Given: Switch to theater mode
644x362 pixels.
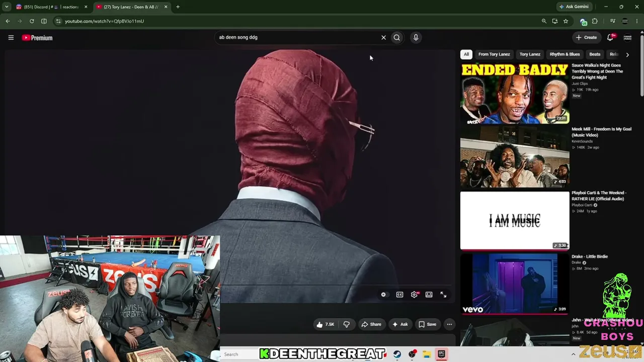Looking at the screenshot, I should pyautogui.click(x=429, y=295).
